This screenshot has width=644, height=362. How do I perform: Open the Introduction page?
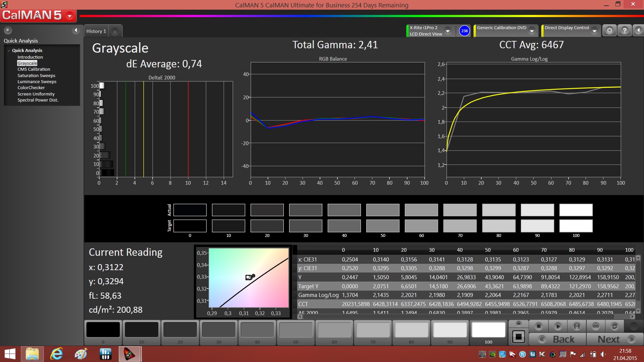(x=30, y=57)
